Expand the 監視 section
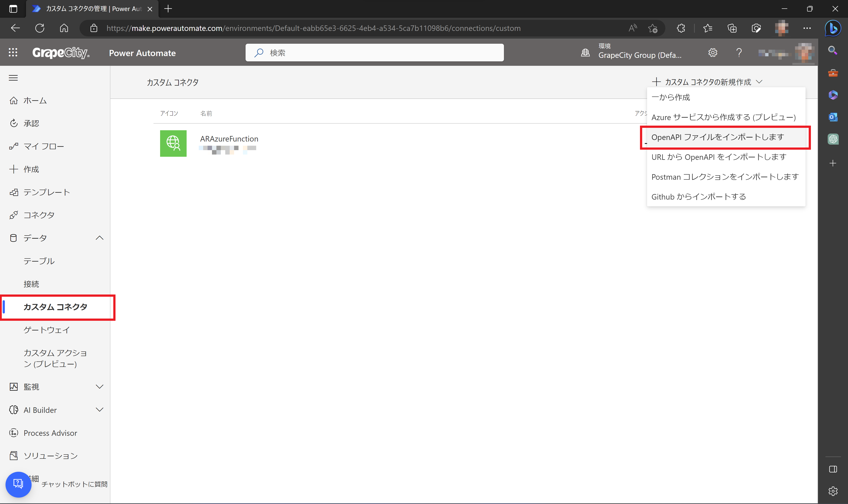This screenshot has width=848, height=504. 100,387
